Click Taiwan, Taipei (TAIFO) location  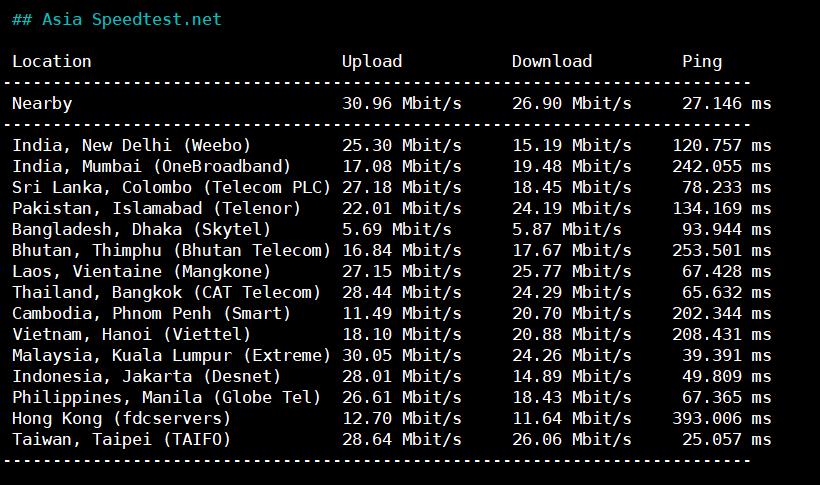click(x=122, y=439)
